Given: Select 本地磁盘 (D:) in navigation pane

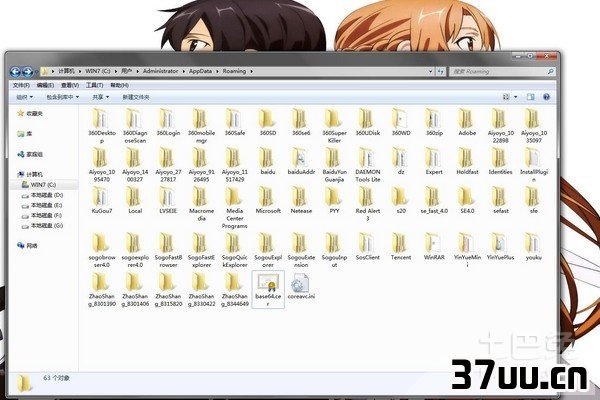Looking at the screenshot, I should coord(42,195).
